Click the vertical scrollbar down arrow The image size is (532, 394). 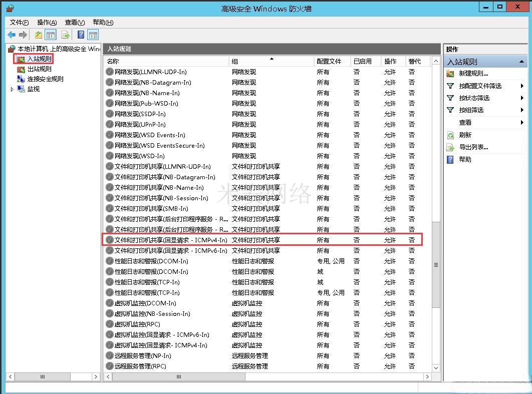pos(435,367)
